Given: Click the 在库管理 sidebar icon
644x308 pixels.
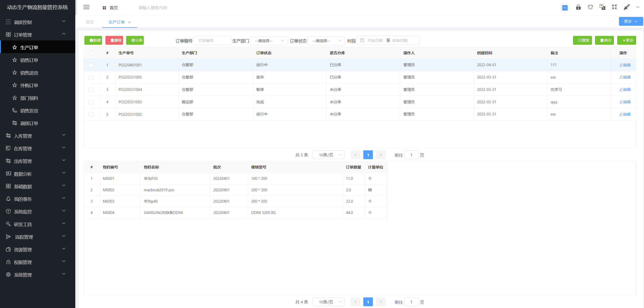Looking at the screenshot, I should click(x=8, y=148).
